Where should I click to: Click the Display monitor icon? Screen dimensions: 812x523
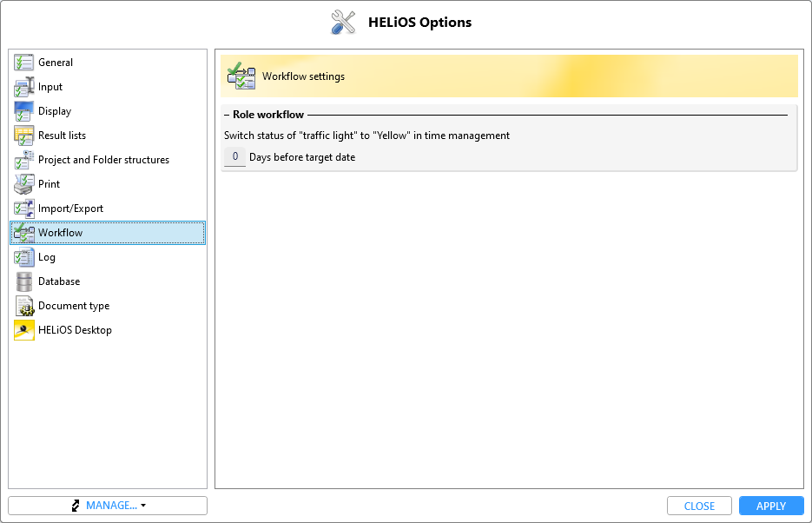pos(23,111)
